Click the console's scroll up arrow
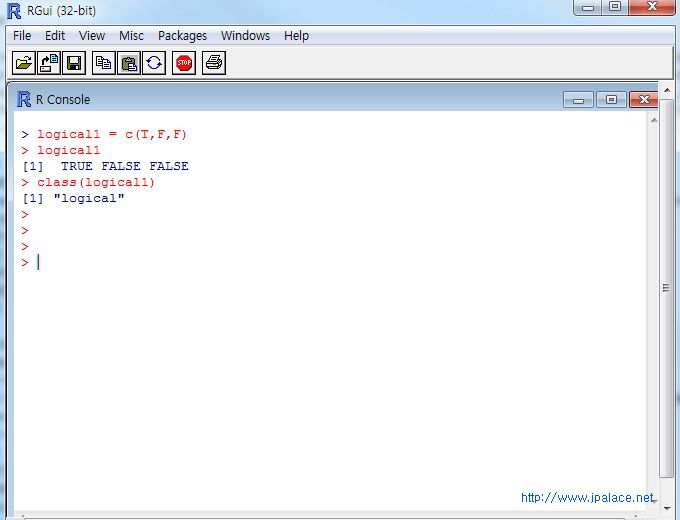Image resolution: width=680 pixels, height=520 pixels. click(x=654, y=120)
